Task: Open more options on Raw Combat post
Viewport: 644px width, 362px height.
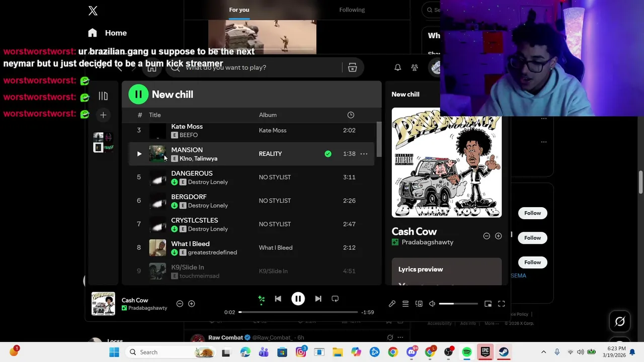Action: pyautogui.click(x=400, y=337)
